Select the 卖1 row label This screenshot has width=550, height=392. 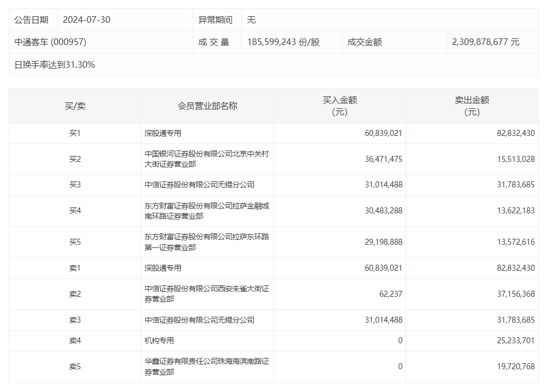click(x=75, y=269)
